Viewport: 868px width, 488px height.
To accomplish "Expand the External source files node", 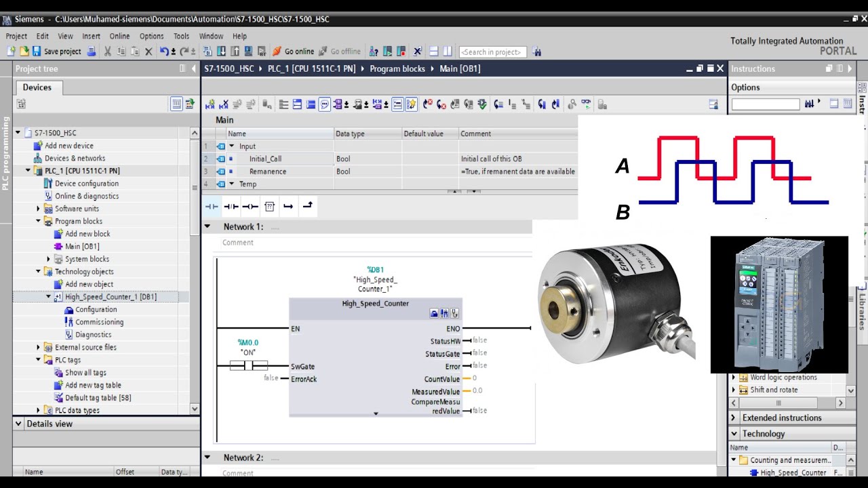I will point(39,347).
